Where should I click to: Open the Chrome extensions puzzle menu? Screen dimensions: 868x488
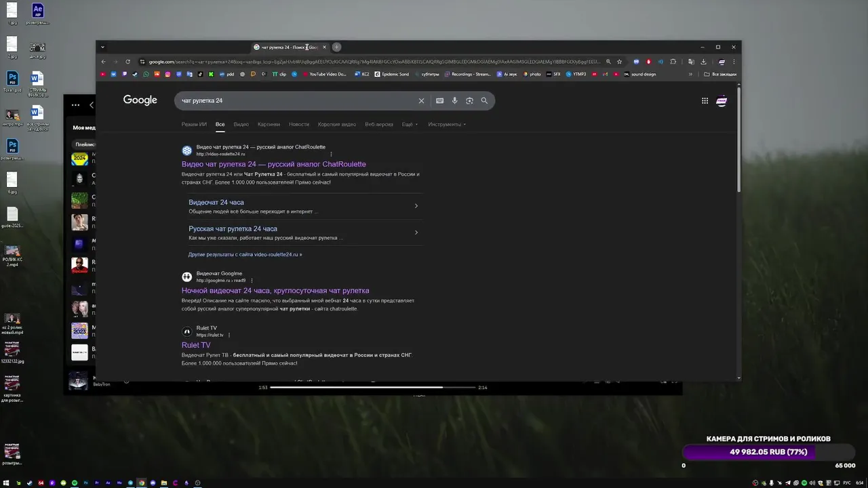[x=673, y=62]
